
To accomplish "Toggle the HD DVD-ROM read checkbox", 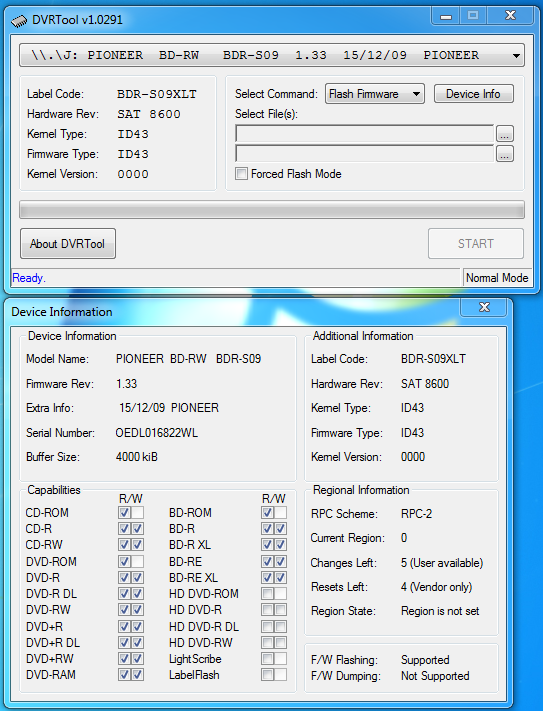I will click(x=267, y=594).
